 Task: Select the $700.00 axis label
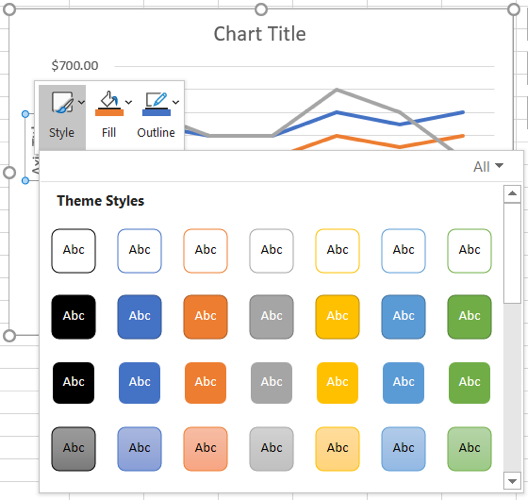tap(75, 65)
